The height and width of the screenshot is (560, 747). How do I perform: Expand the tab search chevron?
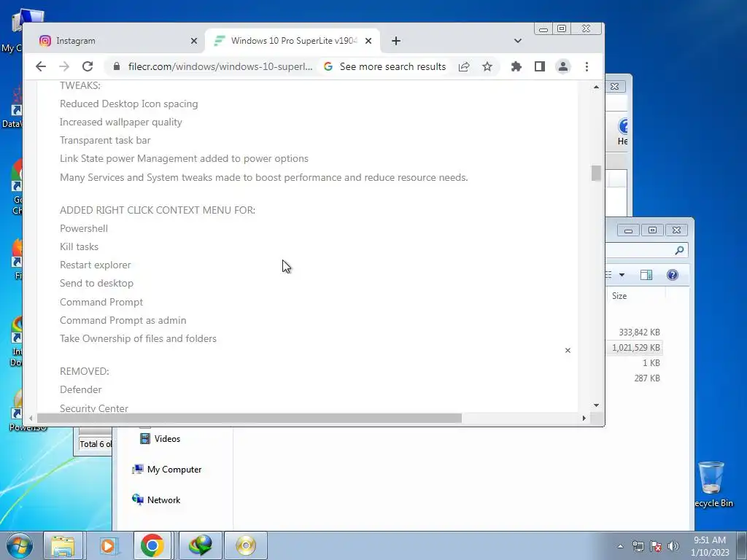pos(518,41)
